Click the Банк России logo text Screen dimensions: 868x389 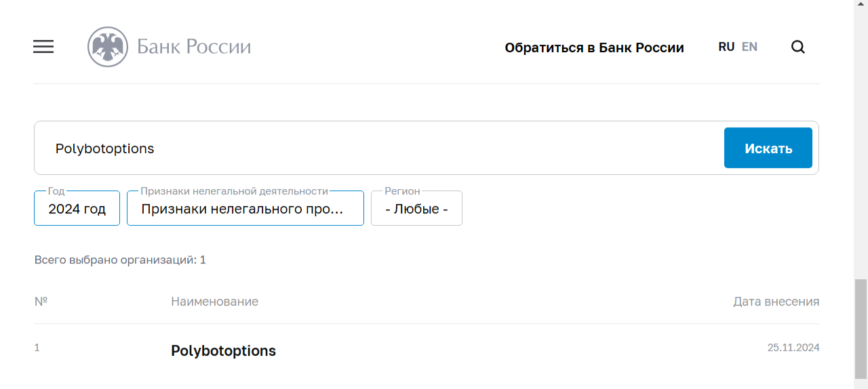click(x=194, y=47)
